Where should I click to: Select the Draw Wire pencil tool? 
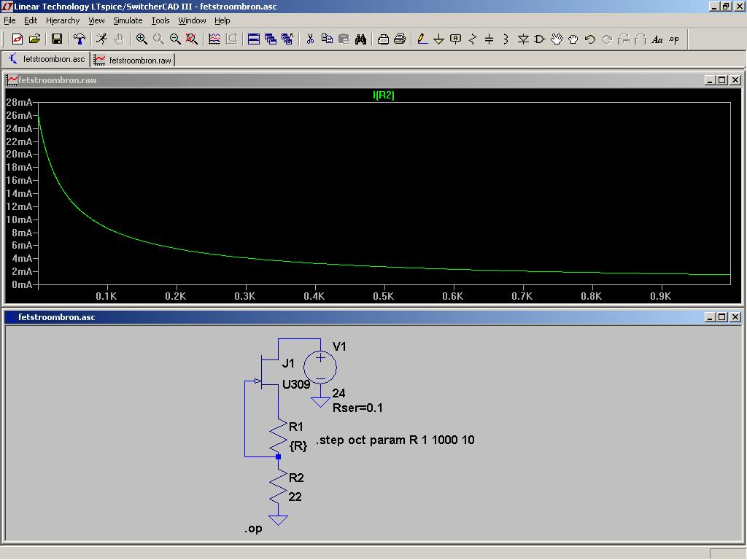coord(422,39)
